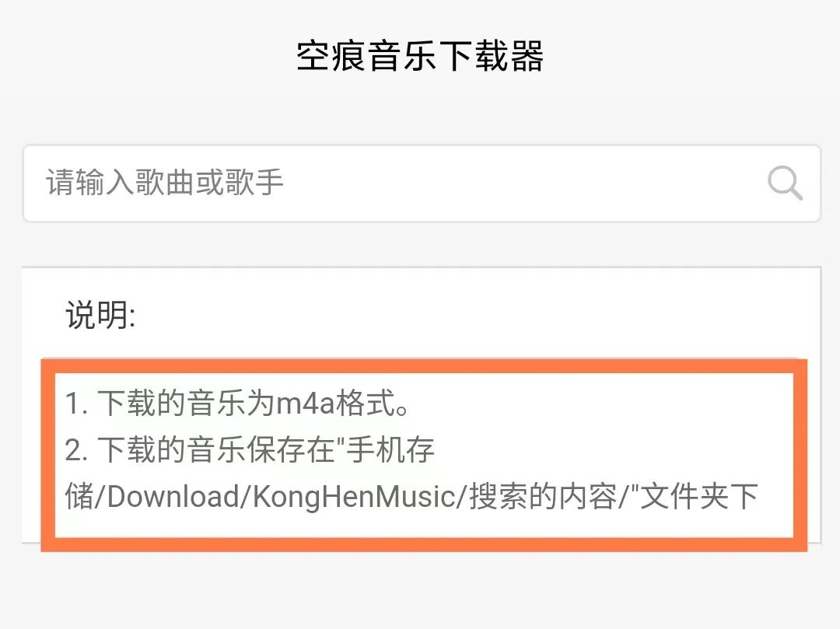Tap the character 储 starting line three
840x629 pixels.
pos(79,496)
